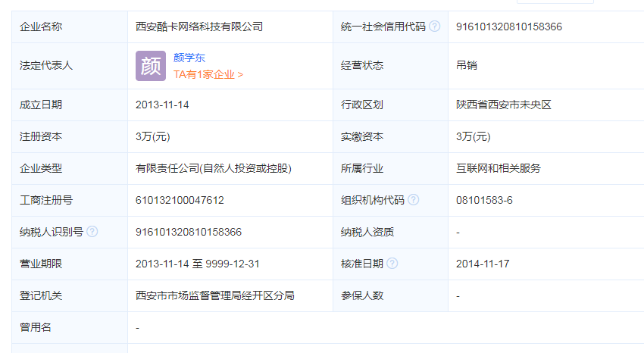The image size is (644, 353).
Task: Open TA有1家企业 link
Action: pos(208,75)
